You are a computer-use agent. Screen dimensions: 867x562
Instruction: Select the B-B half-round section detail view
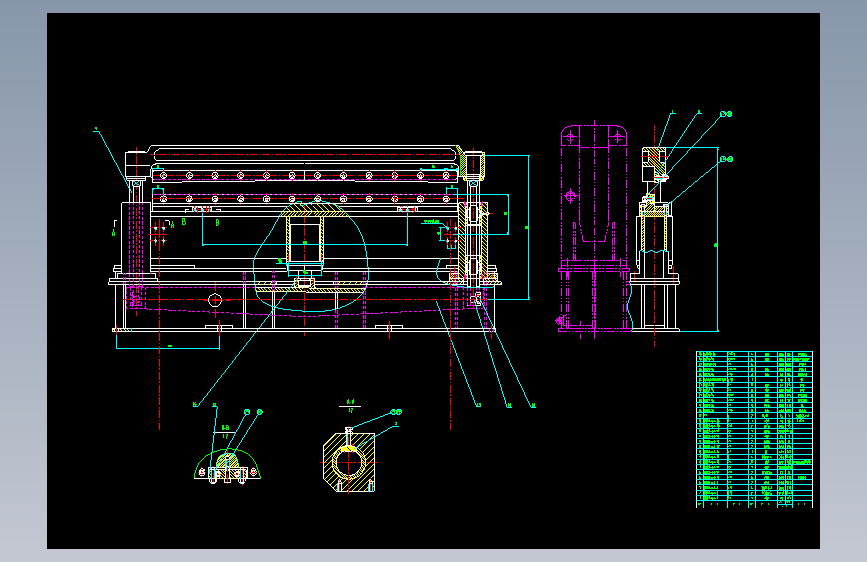click(x=227, y=466)
